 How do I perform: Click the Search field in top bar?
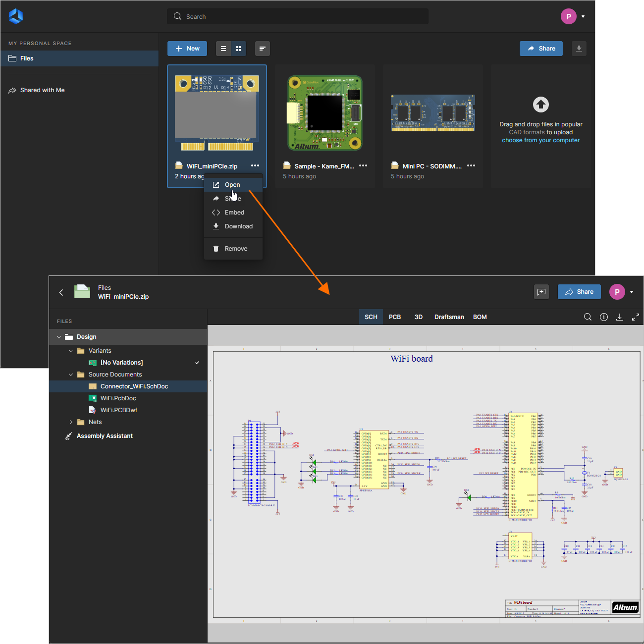[298, 16]
